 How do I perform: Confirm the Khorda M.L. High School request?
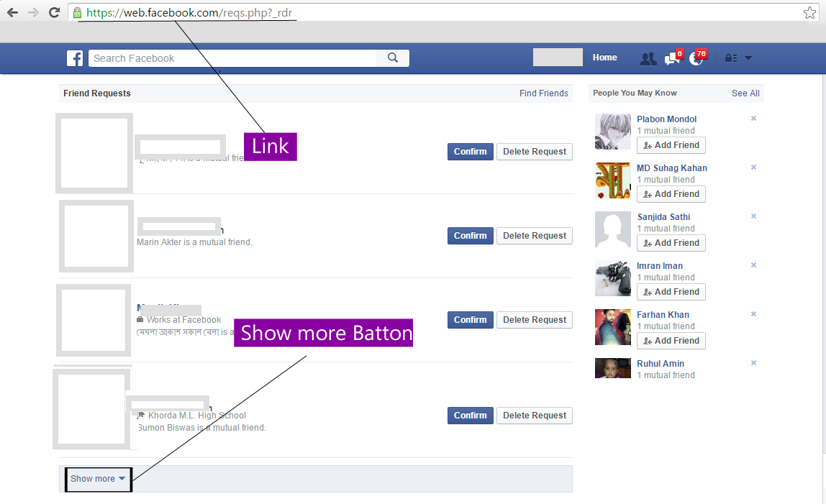click(x=471, y=416)
